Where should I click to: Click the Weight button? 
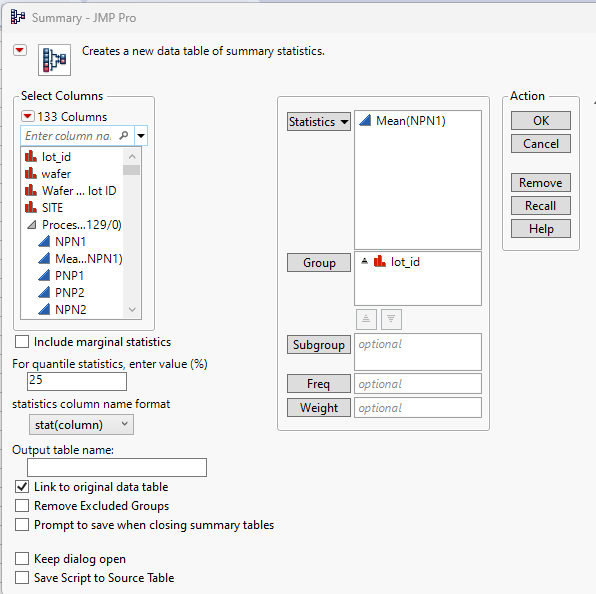point(319,408)
